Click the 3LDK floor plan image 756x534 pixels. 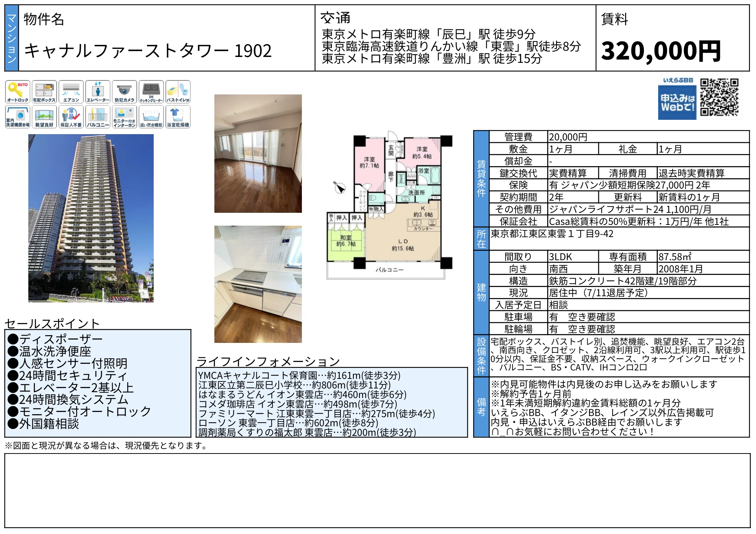point(389,206)
